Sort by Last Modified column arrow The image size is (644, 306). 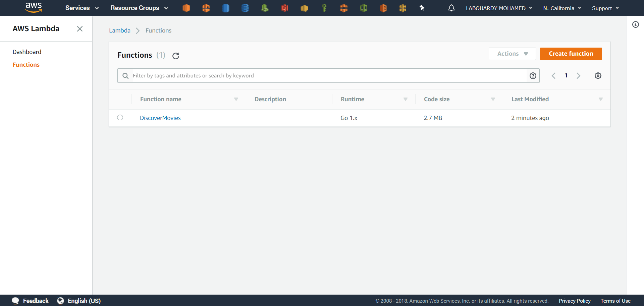[601, 99]
